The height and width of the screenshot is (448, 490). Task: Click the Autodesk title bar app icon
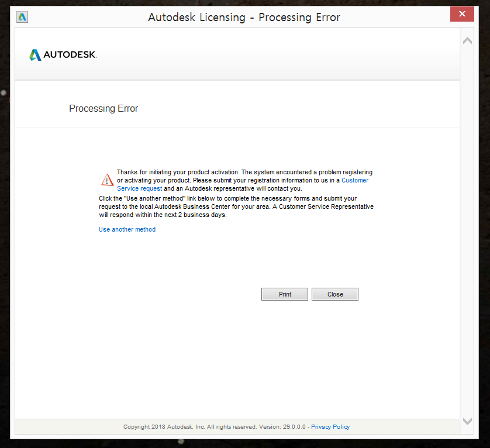point(22,17)
